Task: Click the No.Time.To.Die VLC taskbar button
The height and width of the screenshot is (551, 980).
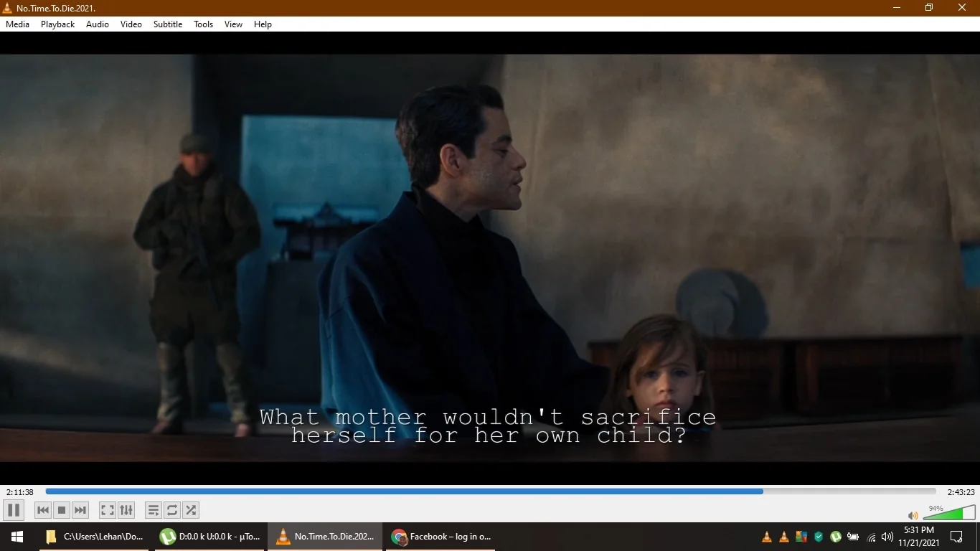Action: pyautogui.click(x=325, y=537)
